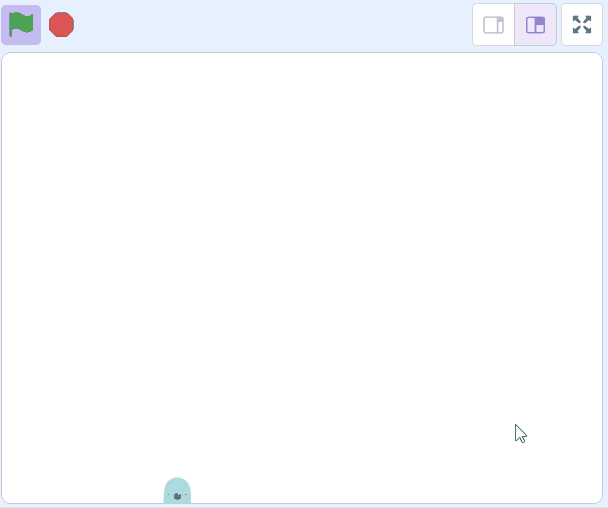Select the large stage layout
This screenshot has height=508, width=608.
(x=535, y=25)
